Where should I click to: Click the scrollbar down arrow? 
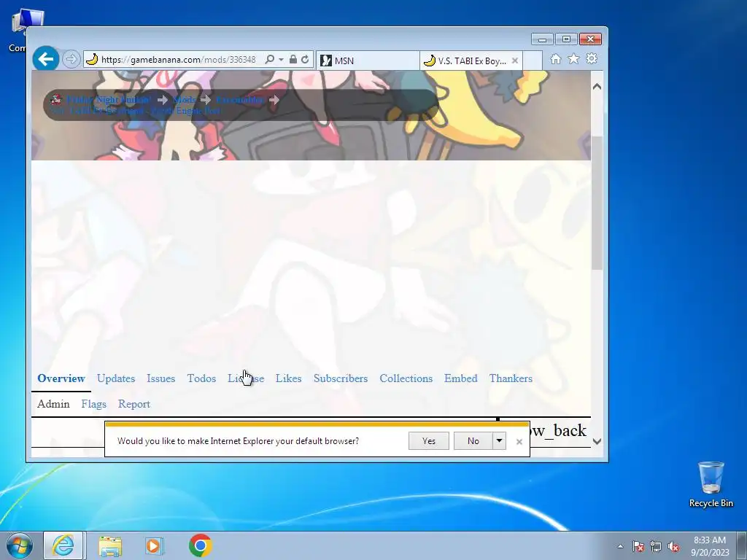[597, 441]
